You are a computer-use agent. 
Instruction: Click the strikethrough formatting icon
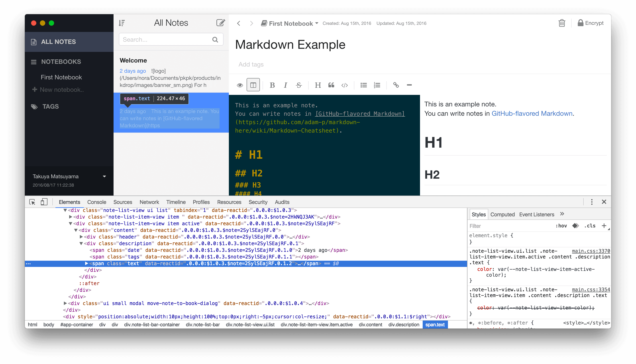(299, 85)
